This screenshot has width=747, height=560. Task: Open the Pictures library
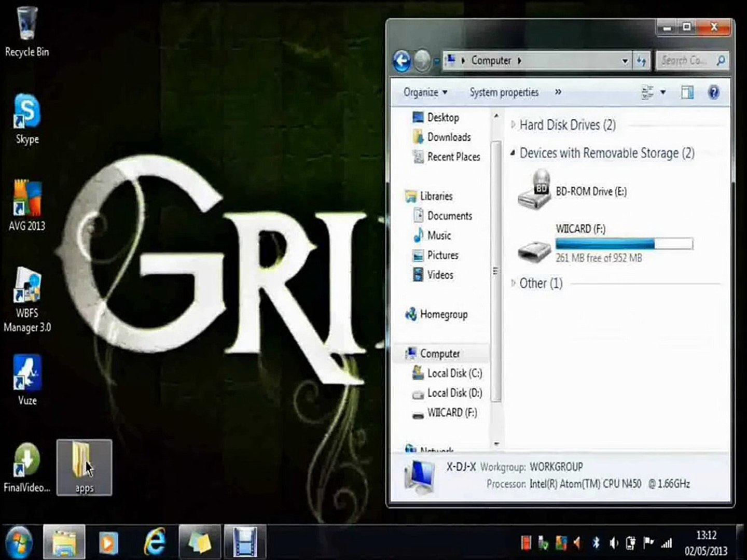click(x=435, y=255)
